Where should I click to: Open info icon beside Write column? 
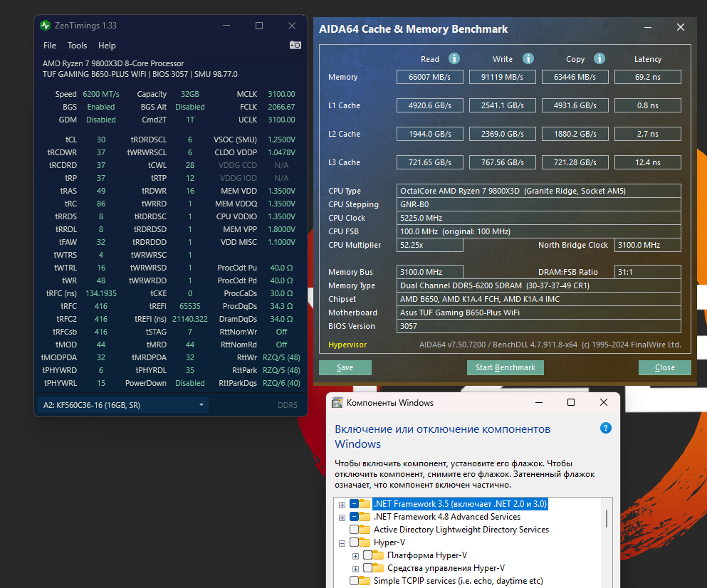pyautogui.click(x=528, y=58)
